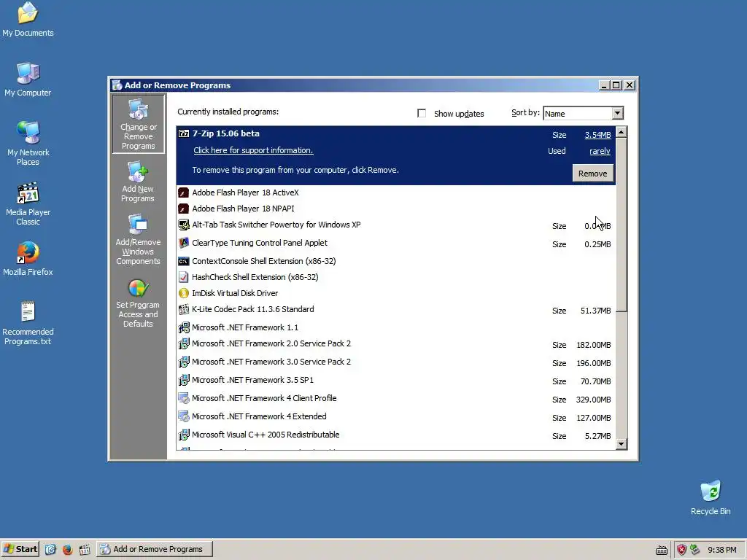The width and height of the screenshot is (747, 560).
Task: Select Microsoft .NET Framework 4 Extended
Action: (396, 416)
